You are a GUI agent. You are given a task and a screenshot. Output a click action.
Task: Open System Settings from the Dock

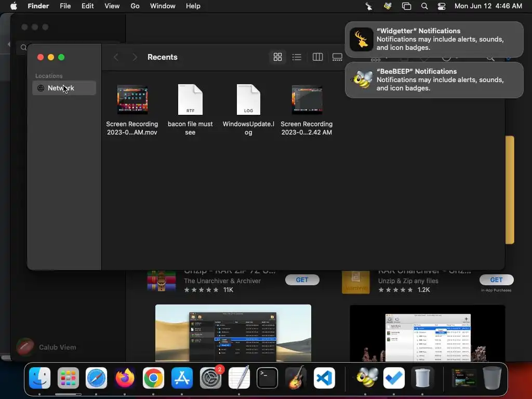click(x=210, y=378)
